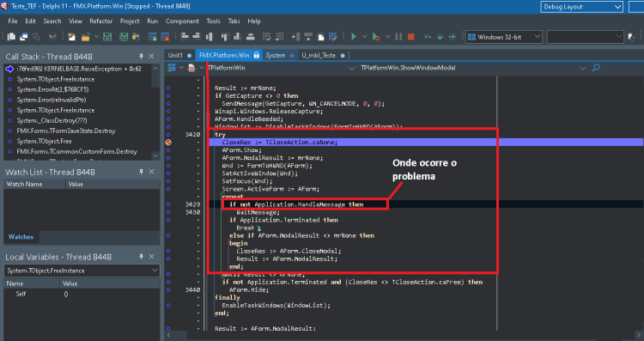This screenshot has width=644, height=341.
Task: Click the Align Left Edges icon
Action: click(x=185, y=37)
